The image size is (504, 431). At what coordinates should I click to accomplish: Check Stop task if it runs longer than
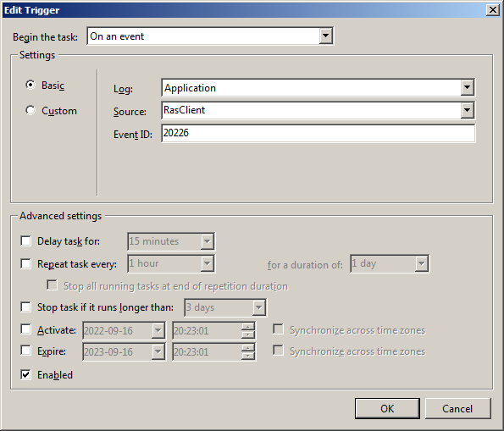pyautogui.click(x=25, y=307)
